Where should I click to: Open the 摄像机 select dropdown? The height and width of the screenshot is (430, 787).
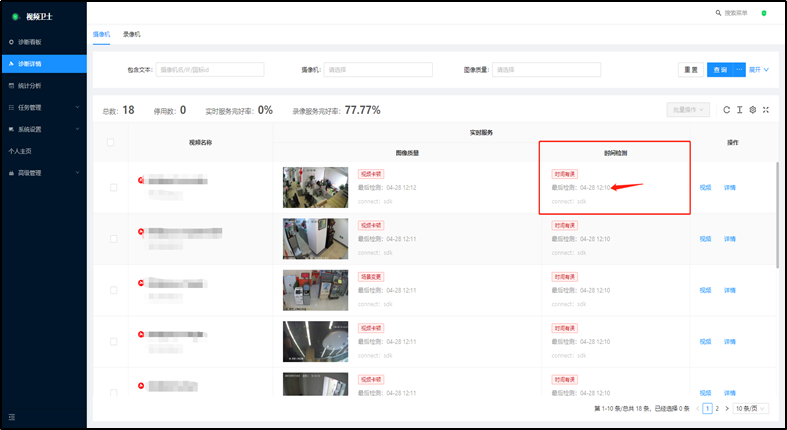378,70
